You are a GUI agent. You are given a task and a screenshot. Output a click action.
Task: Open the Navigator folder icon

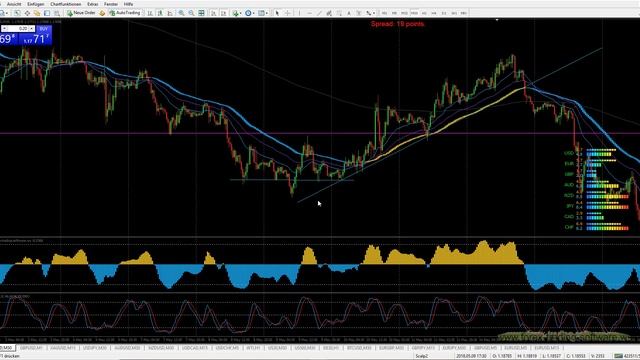point(37,13)
